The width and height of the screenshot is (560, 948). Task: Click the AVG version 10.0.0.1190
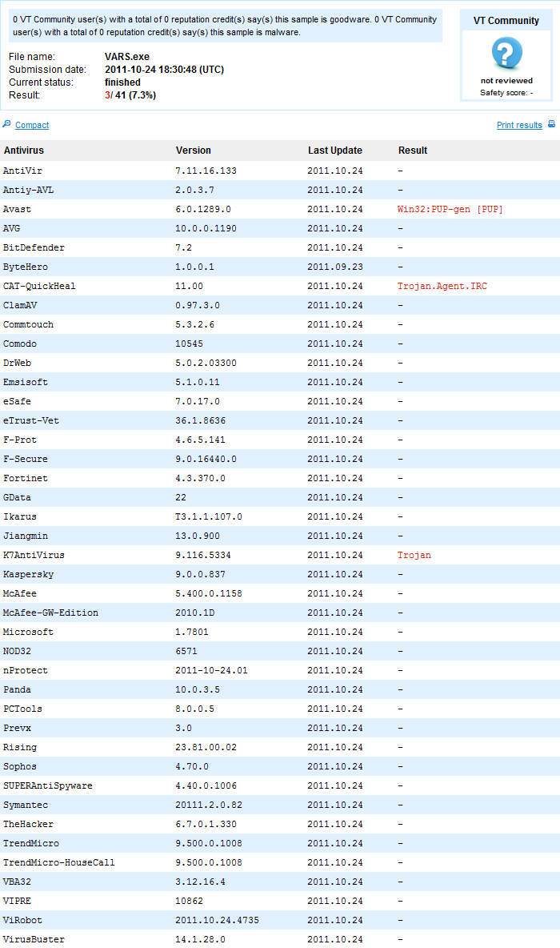[x=206, y=228]
